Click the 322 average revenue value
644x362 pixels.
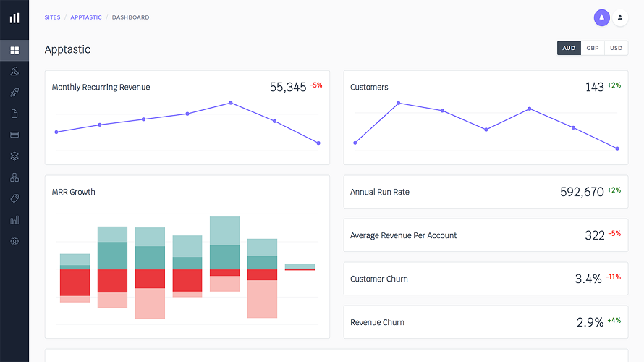[x=595, y=235]
